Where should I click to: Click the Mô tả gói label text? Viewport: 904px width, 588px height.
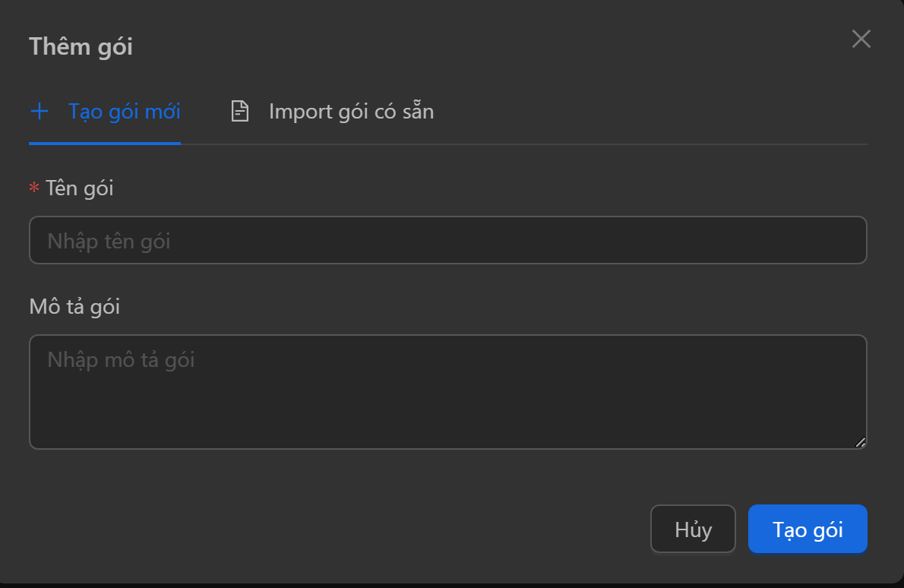[73, 307]
